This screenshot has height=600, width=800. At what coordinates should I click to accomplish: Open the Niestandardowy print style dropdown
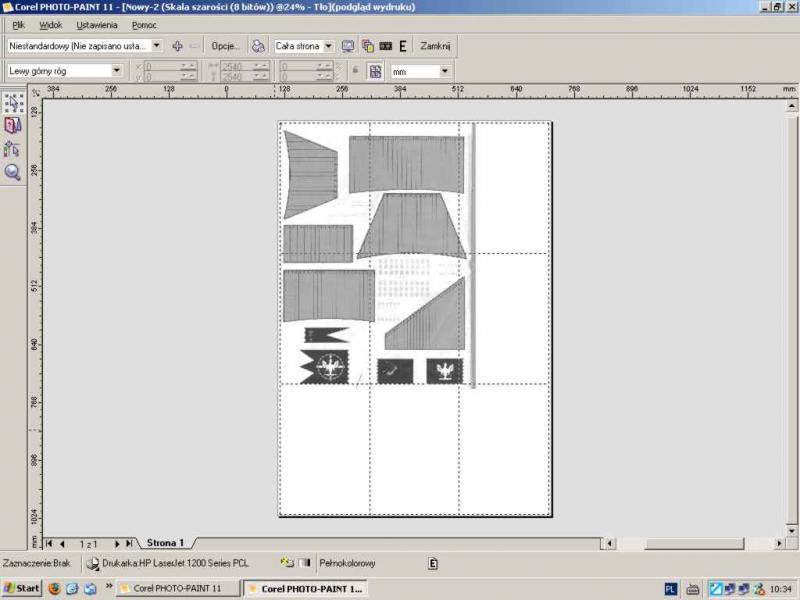point(157,46)
